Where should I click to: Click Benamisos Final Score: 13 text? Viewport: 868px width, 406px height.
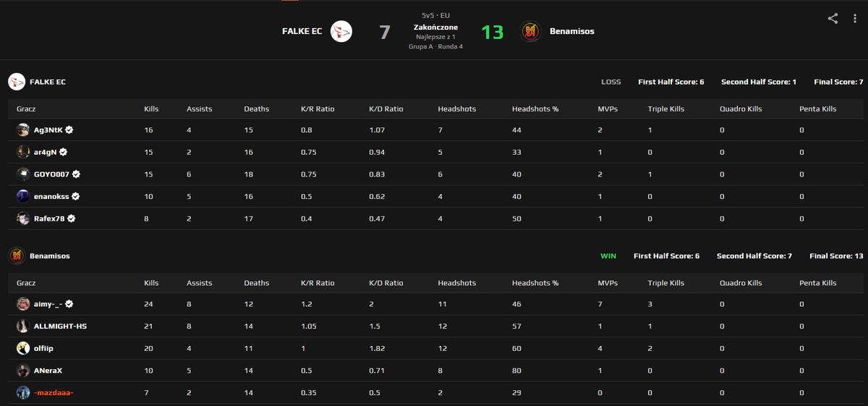836,255
